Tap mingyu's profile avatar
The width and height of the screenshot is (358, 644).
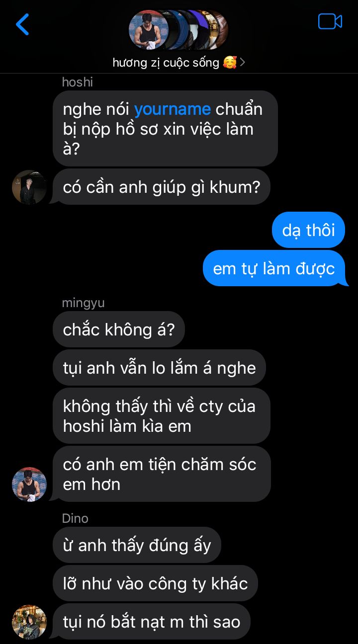coord(29,484)
